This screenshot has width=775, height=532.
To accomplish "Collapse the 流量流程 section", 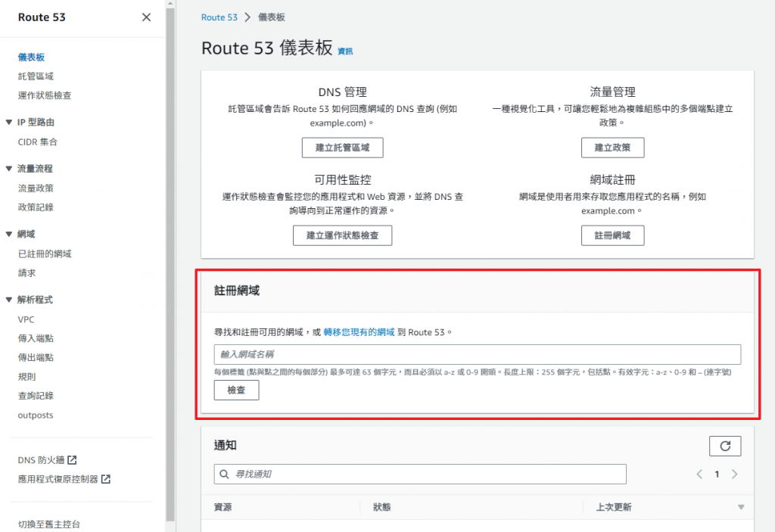I will [x=9, y=169].
